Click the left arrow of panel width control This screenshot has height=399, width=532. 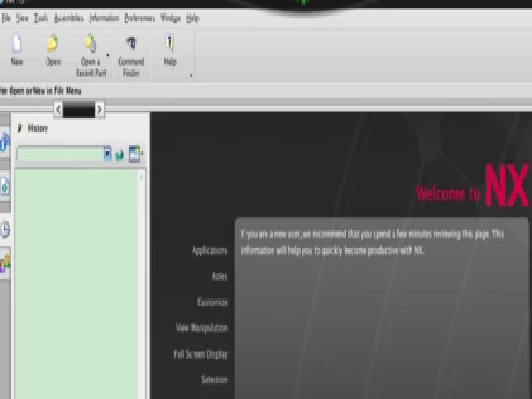click(x=58, y=110)
